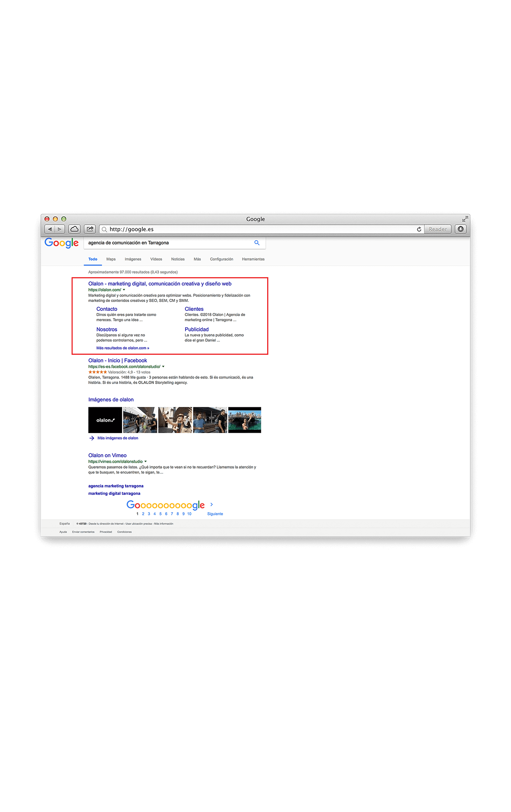Click Usar ubicación precisa in footer
The image size is (511, 812).
(x=139, y=524)
